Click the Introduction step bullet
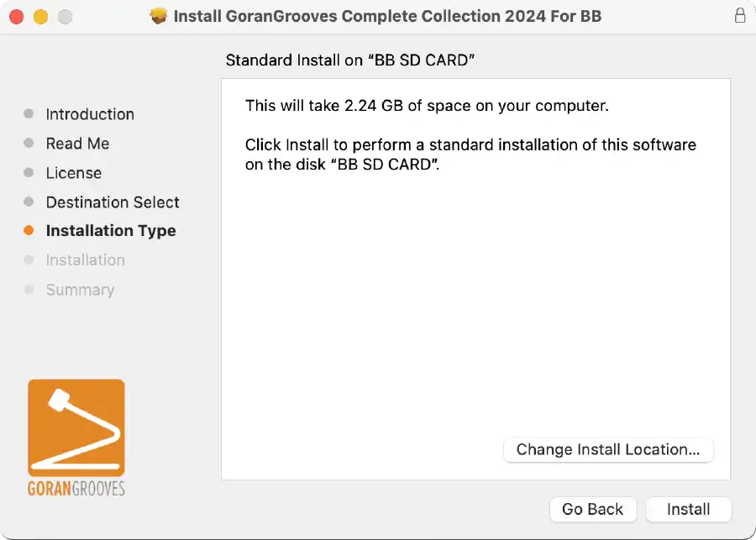Screen dimensions: 756x540 (29, 113)
